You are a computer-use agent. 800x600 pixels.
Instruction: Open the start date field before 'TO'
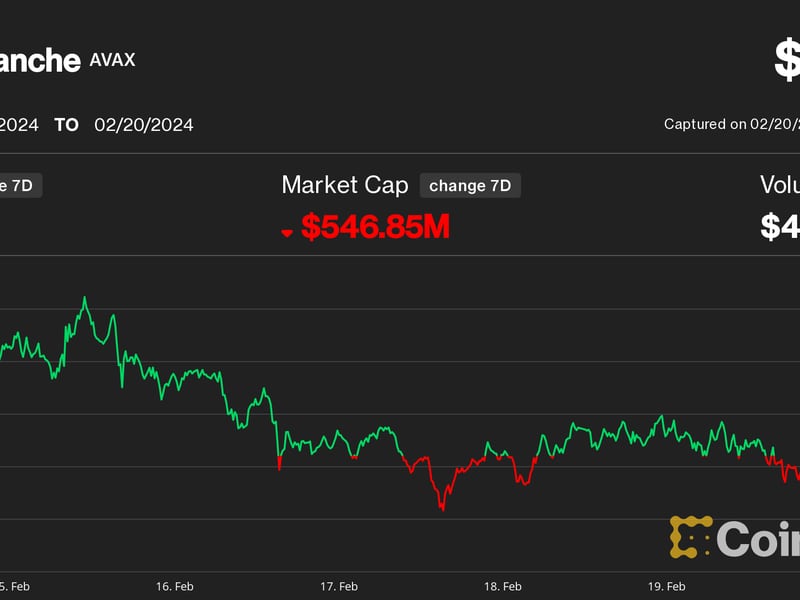(x=20, y=124)
